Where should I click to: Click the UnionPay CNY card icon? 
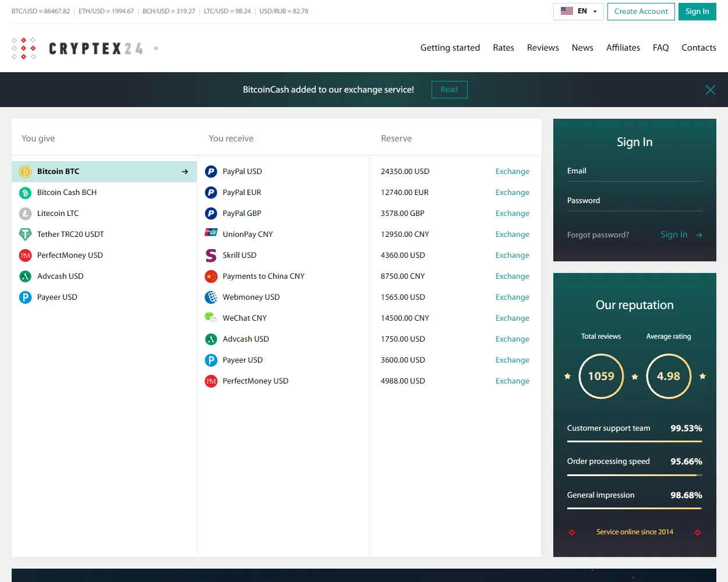[x=211, y=234]
